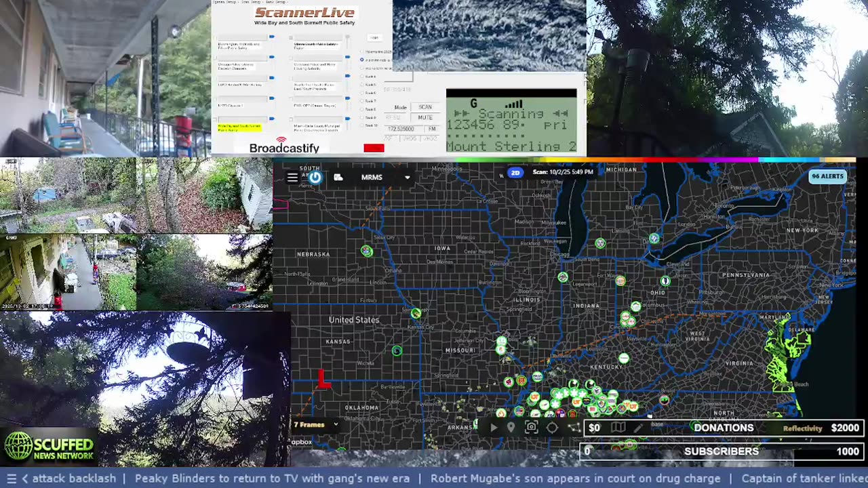Toggle checkbox for Cleveland Police and Metro Housing feed

pos(291,58)
